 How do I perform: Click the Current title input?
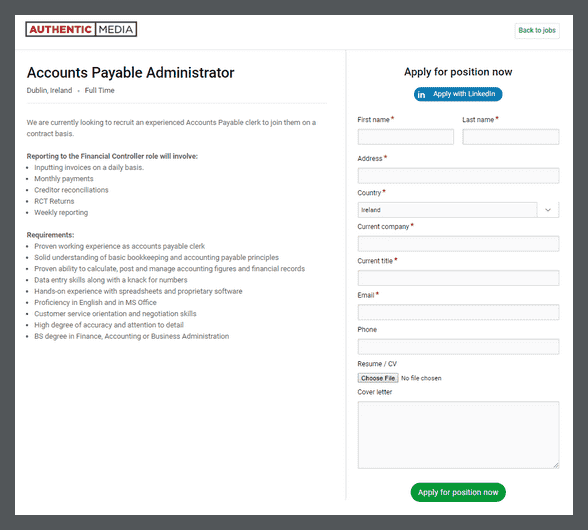pos(458,278)
